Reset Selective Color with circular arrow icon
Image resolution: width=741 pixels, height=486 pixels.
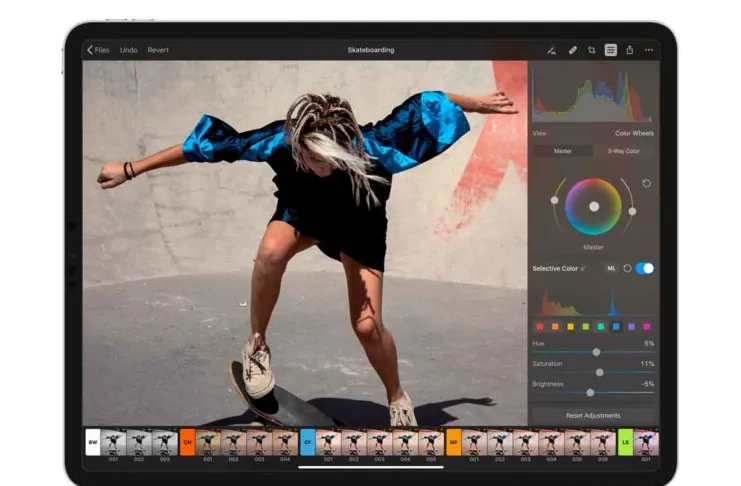tap(627, 268)
